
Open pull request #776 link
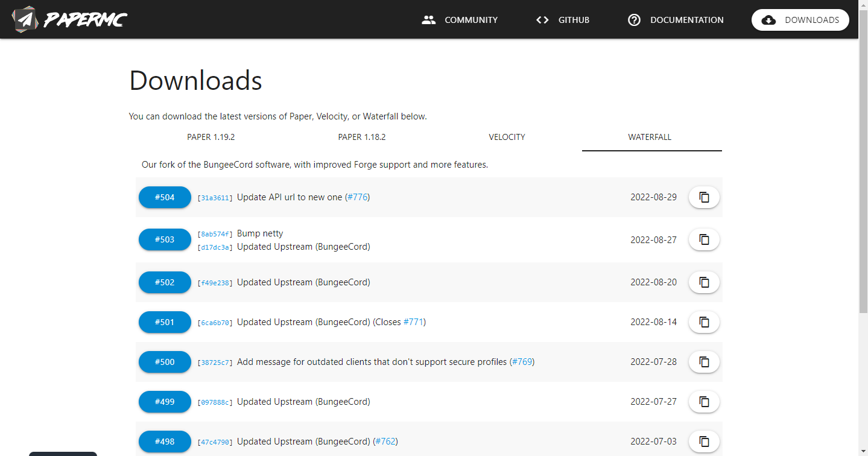358,197
